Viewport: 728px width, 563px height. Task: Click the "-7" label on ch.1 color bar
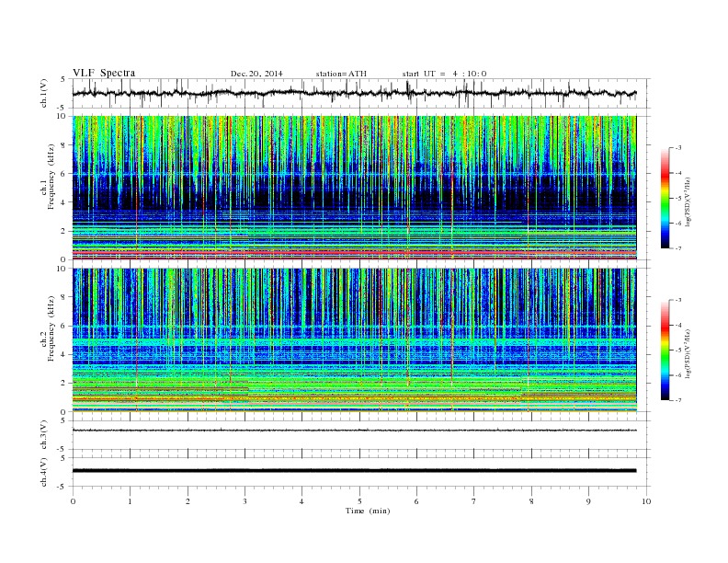[678, 248]
